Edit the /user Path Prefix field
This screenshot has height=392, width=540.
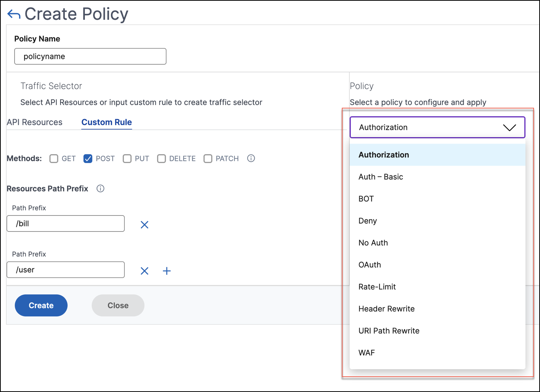[x=66, y=270]
